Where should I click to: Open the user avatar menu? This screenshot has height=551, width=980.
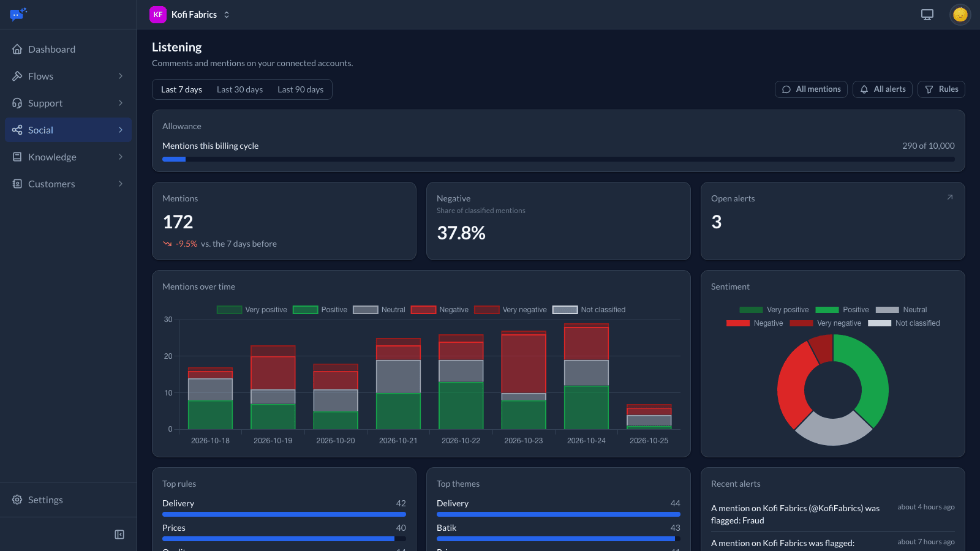coord(960,15)
